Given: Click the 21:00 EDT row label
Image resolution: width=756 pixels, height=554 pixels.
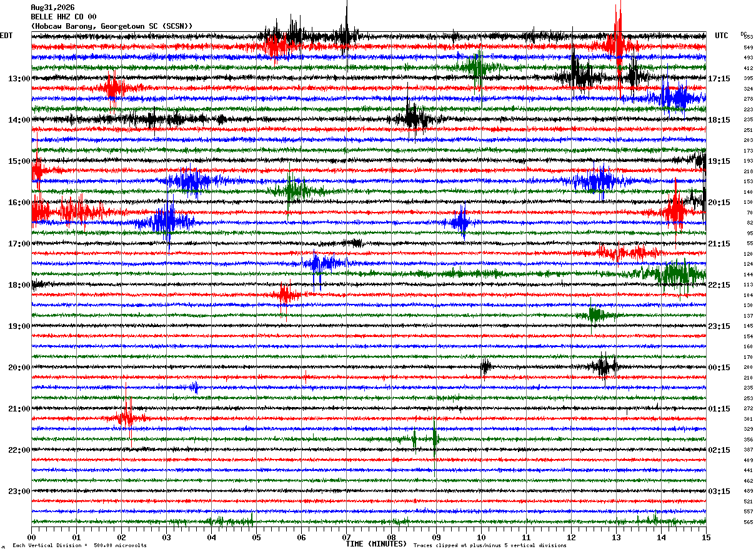Looking at the screenshot, I should tap(19, 409).
